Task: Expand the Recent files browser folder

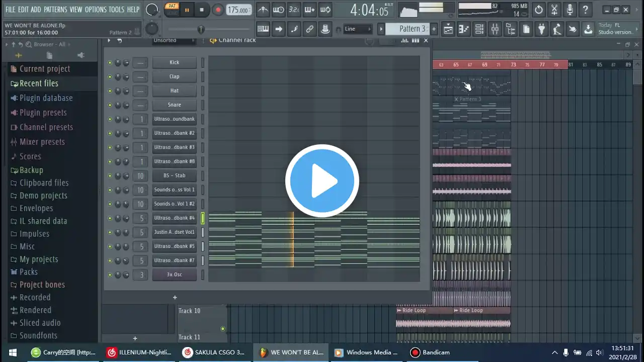Action: pyautogui.click(x=39, y=83)
